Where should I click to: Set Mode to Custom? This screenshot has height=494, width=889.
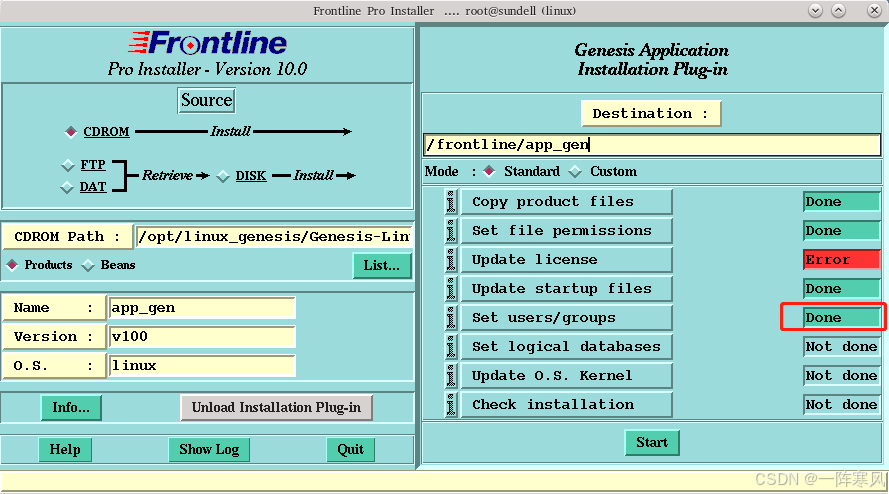pos(575,171)
